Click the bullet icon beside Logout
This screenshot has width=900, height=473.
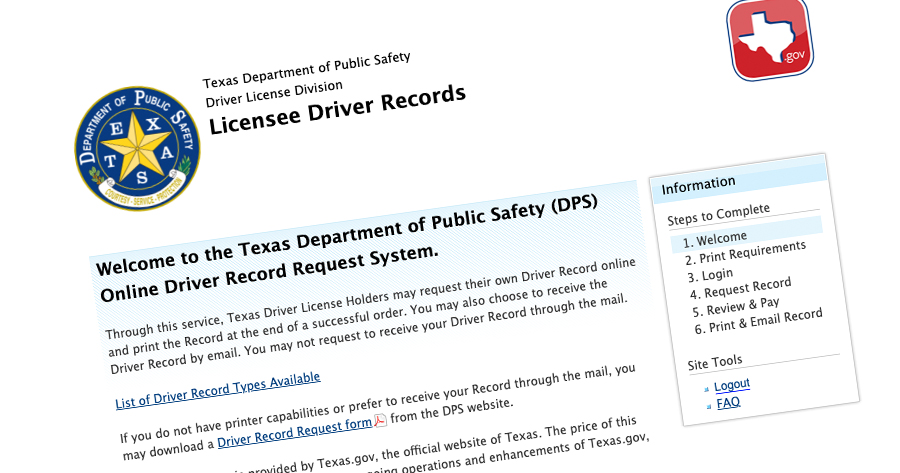(x=706, y=389)
